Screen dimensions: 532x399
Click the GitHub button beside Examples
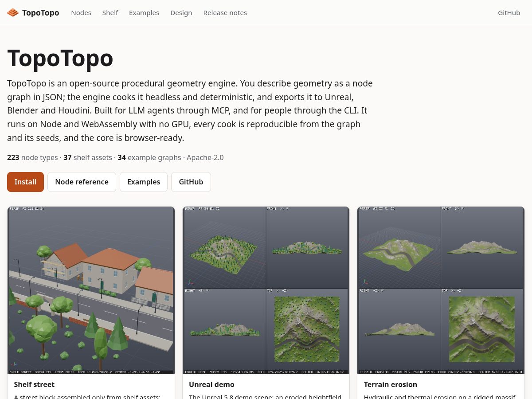[191, 182]
